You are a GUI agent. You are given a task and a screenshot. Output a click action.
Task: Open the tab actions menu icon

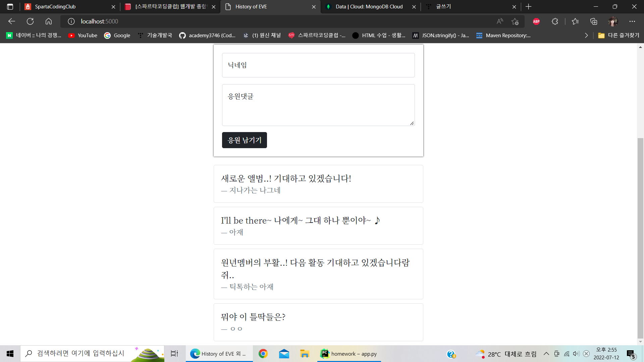(x=10, y=7)
